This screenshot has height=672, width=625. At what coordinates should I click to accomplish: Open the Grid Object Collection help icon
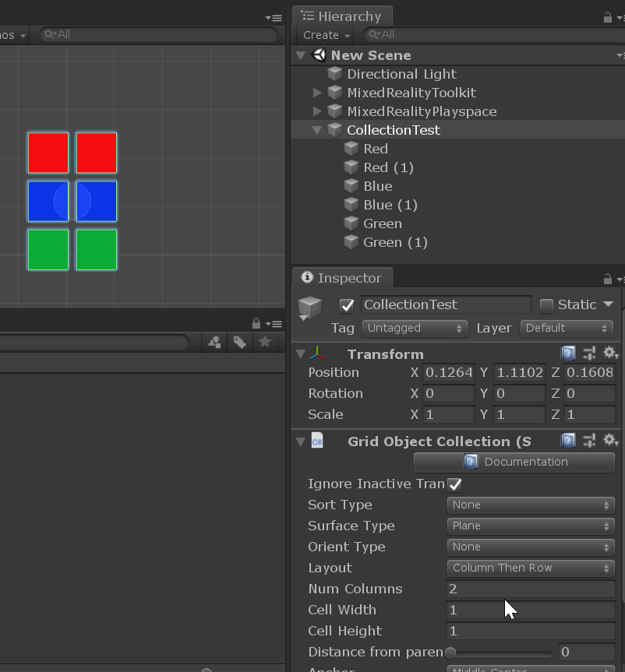coord(568,441)
